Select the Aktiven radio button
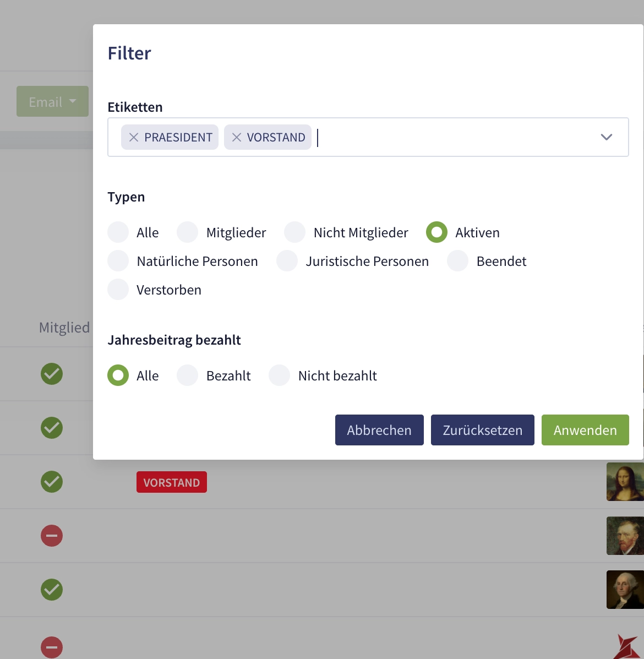The height and width of the screenshot is (659, 644). (436, 232)
